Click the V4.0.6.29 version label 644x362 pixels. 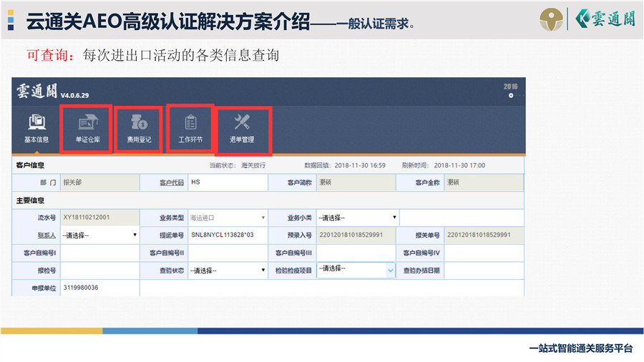74,95
